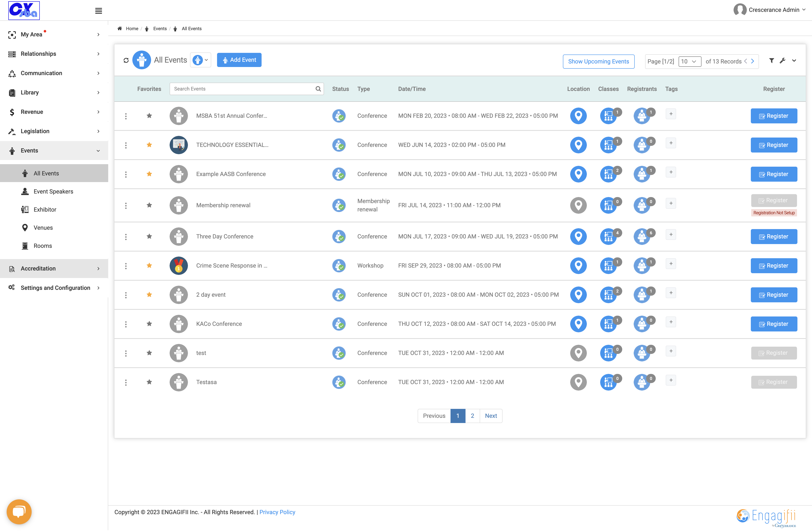Unfavorite the Crime Scene Response star
Image resolution: width=812 pixels, height=531 pixels.
tap(149, 265)
